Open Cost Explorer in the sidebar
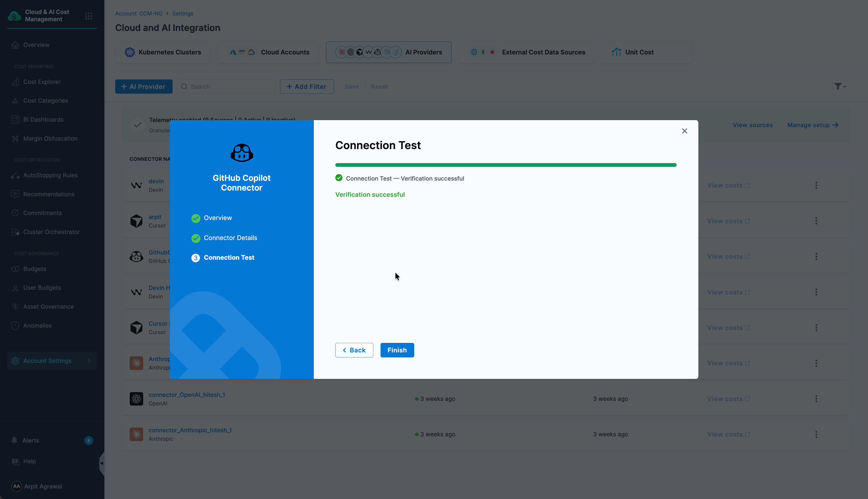This screenshot has width=868, height=499. pyautogui.click(x=42, y=82)
